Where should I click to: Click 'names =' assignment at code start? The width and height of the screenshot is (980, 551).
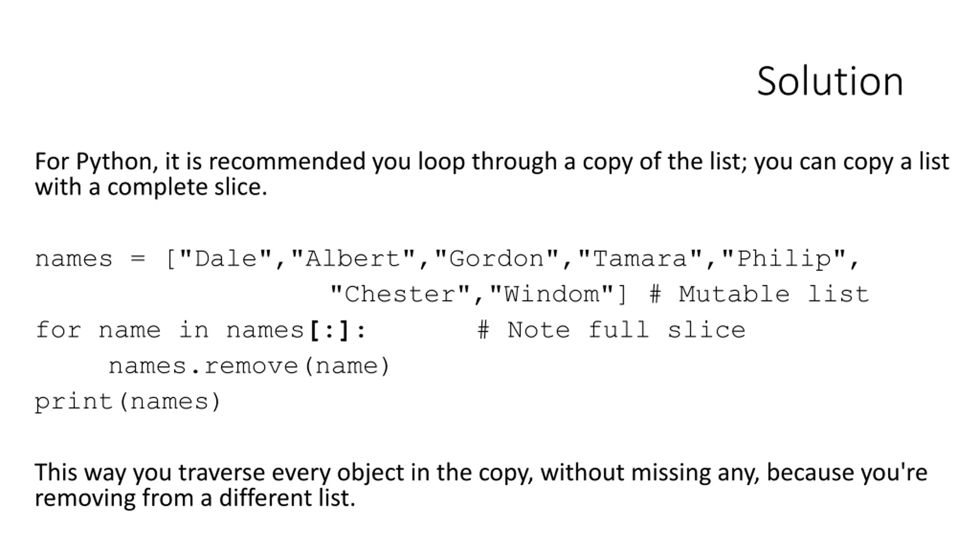point(90,259)
